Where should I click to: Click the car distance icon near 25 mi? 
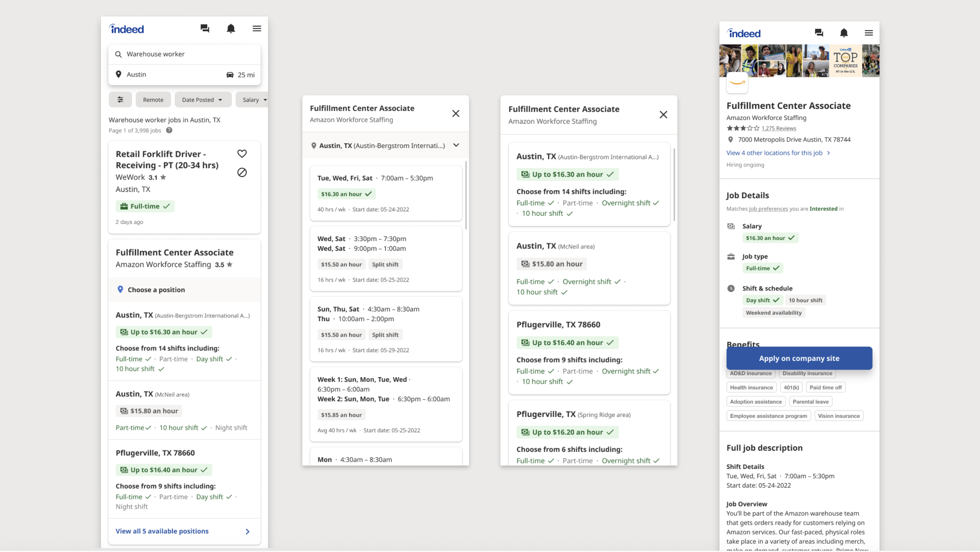coord(230,75)
